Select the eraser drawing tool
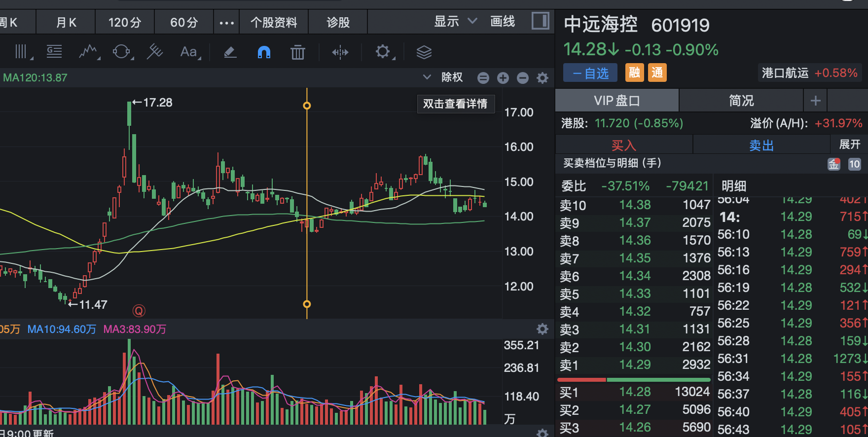The image size is (868, 437). 230,52
